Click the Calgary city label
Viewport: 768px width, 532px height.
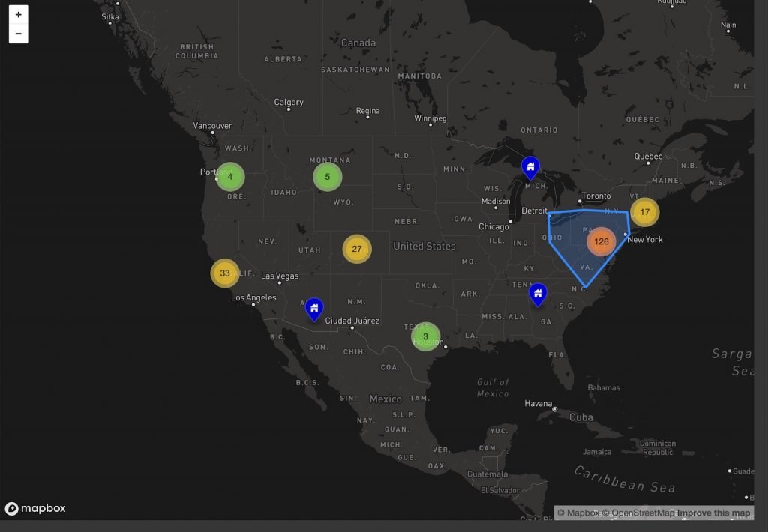289,103
